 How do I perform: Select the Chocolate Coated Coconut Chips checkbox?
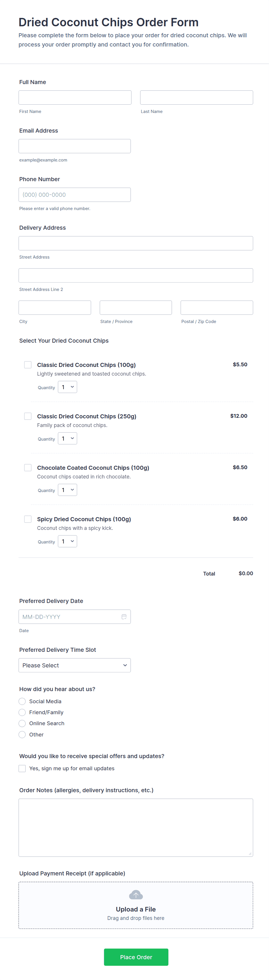(x=28, y=467)
